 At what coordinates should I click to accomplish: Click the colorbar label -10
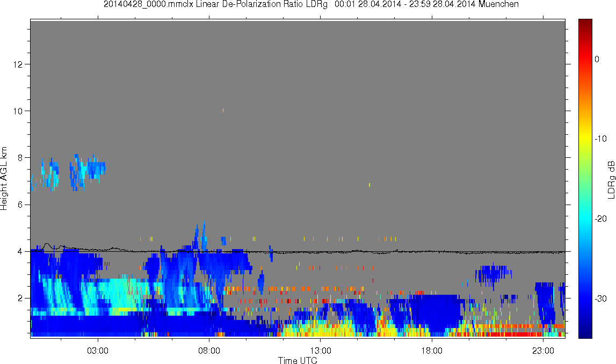point(600,139)
